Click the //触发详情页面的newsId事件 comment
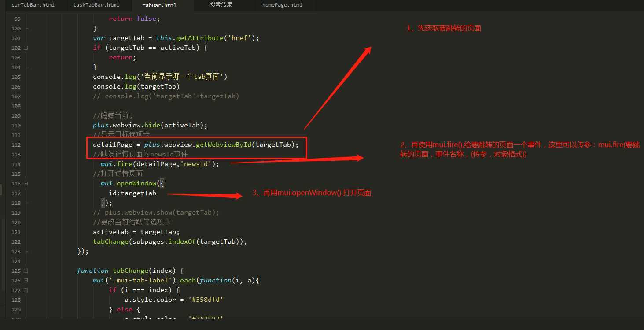Viewport: 644px width, 330px height. point(140,154)
